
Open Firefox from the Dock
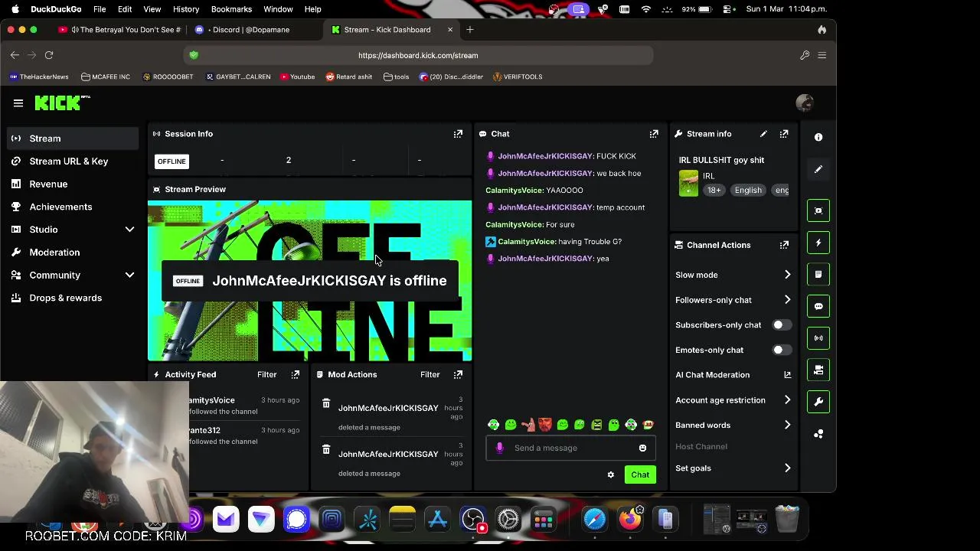coord(630,520)
